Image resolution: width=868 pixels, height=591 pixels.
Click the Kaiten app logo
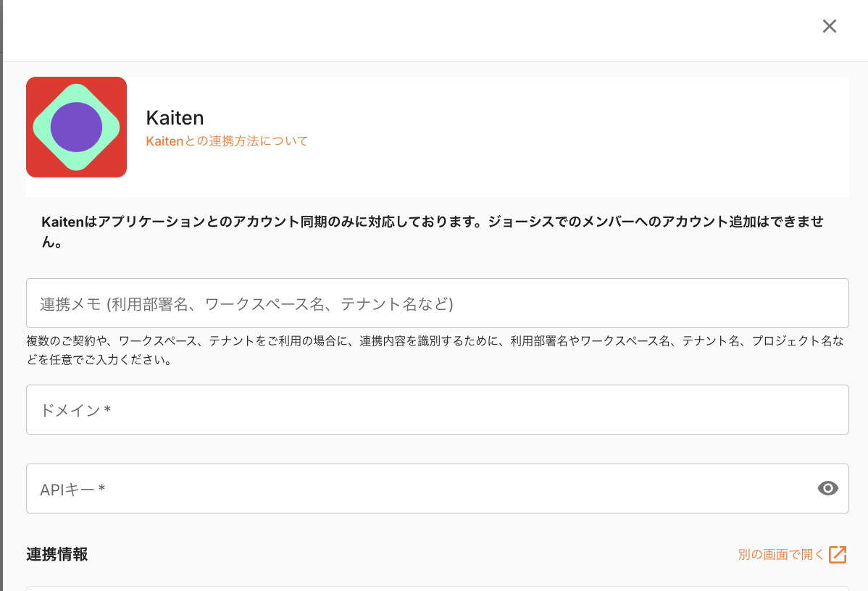coord(76,127)
